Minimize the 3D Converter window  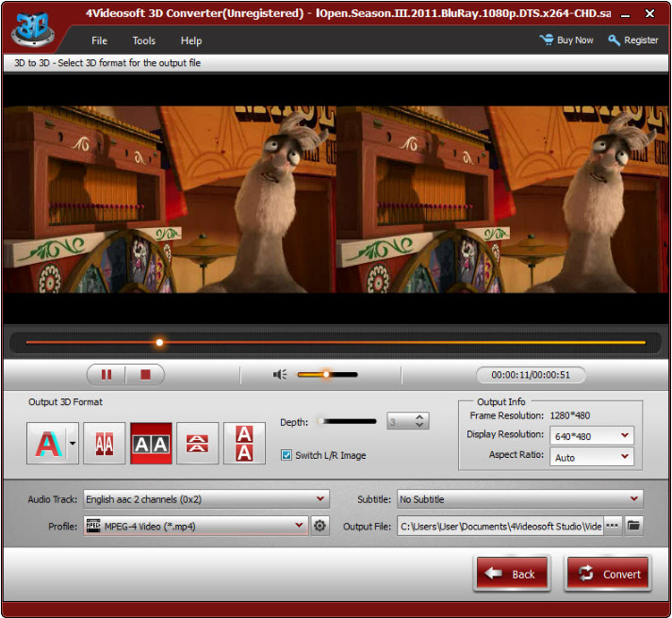click(x=626, y=14)
